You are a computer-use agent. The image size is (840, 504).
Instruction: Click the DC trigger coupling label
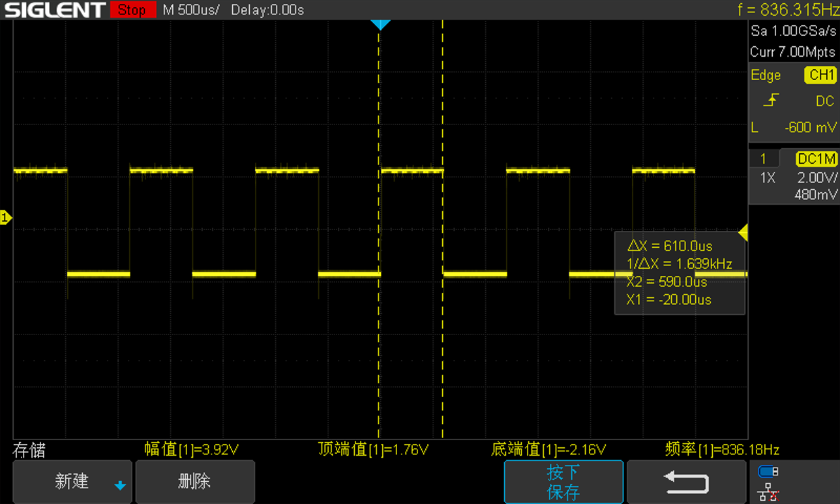pyautogui.click(x=824, y=101)
